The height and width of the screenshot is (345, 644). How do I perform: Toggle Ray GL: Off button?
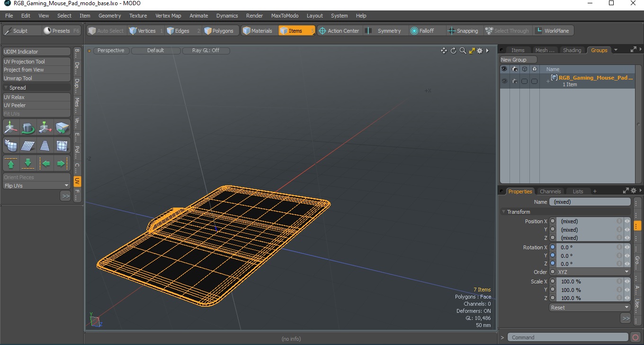[x=206, y=50]
